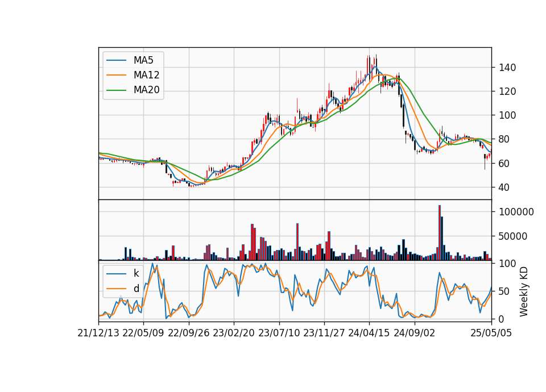Click the orange MA12 legend line sample
Viewport: 546px width, 392px height.
click(116, 75)
